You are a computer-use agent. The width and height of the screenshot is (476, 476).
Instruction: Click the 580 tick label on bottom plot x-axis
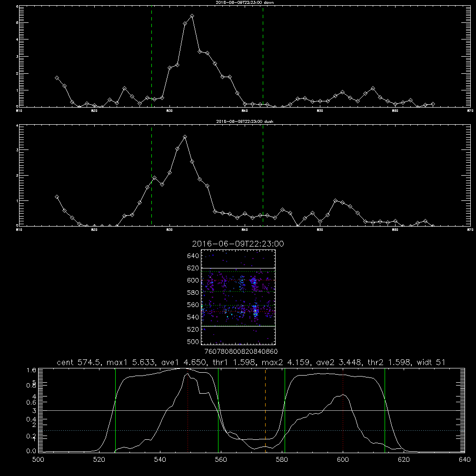click(282, 460)
